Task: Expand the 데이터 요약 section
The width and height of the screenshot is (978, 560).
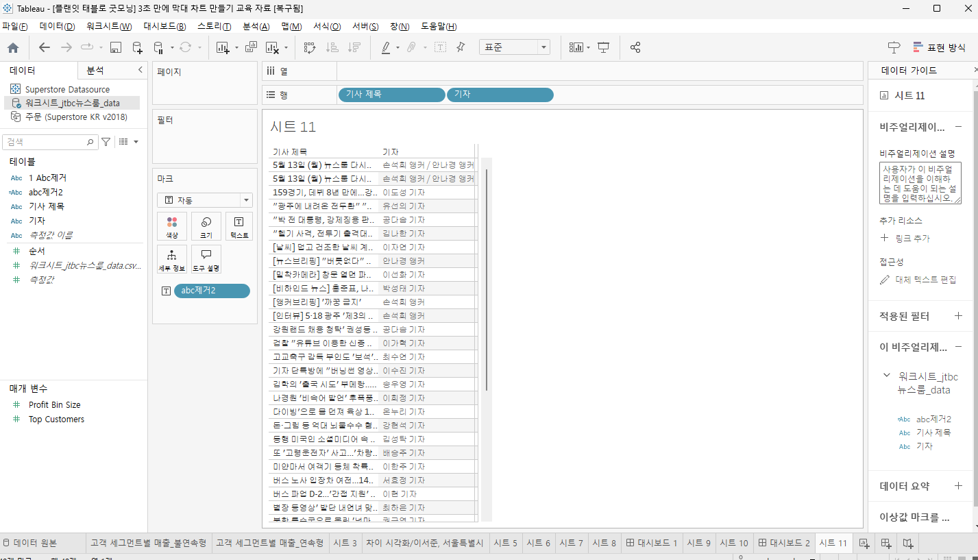Action: pos(958,486)
